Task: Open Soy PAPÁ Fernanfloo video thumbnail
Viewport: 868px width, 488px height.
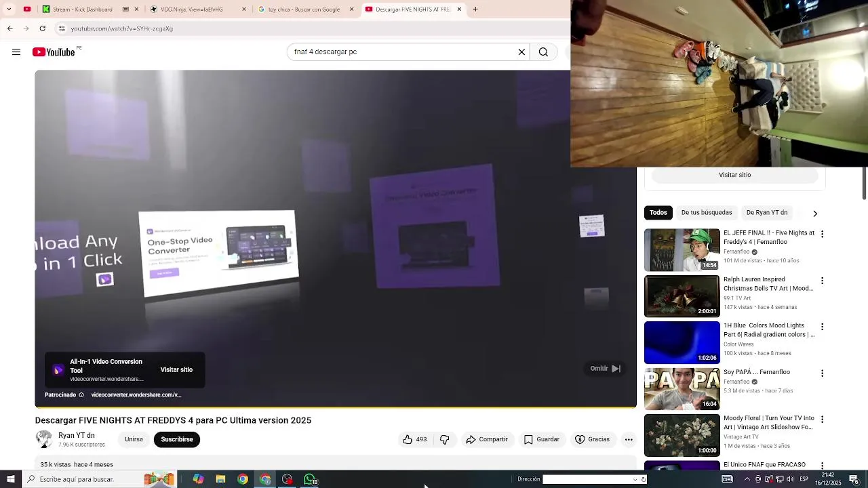Action: (682, 389)
